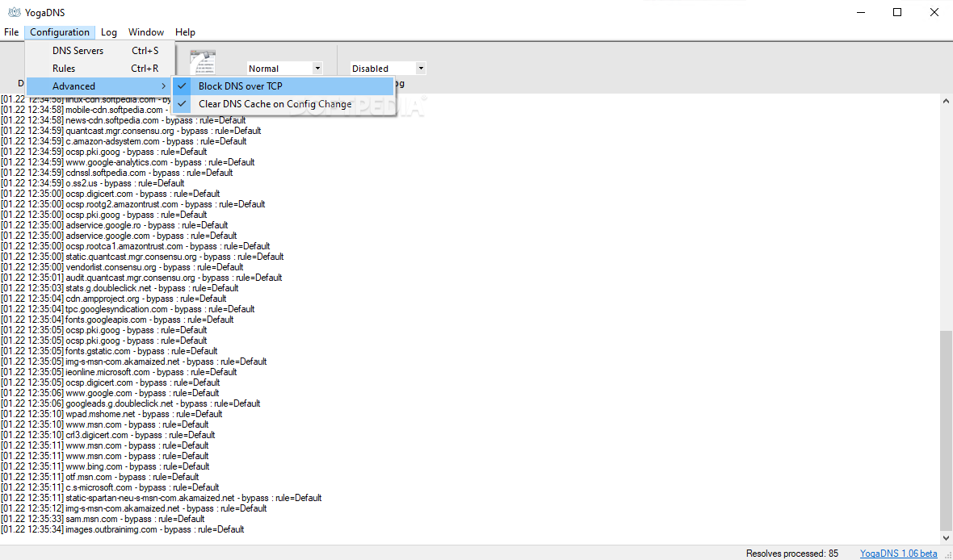Select the googleads.g.doubleclick.net log entry
The width and height of the screenshot is (953, 560).
pyautogui.click(x=131, y=403)
